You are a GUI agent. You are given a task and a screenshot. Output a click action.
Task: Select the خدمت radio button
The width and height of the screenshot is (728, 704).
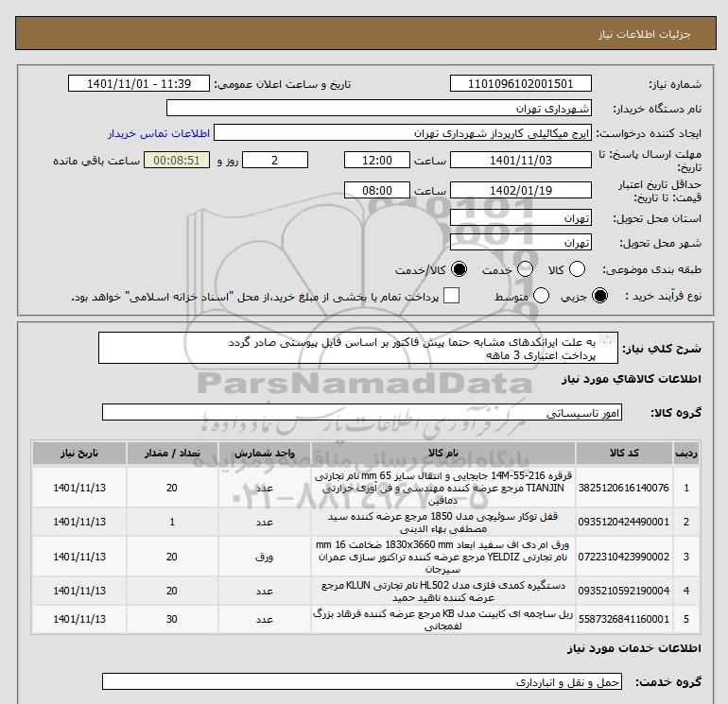(525, 269)
